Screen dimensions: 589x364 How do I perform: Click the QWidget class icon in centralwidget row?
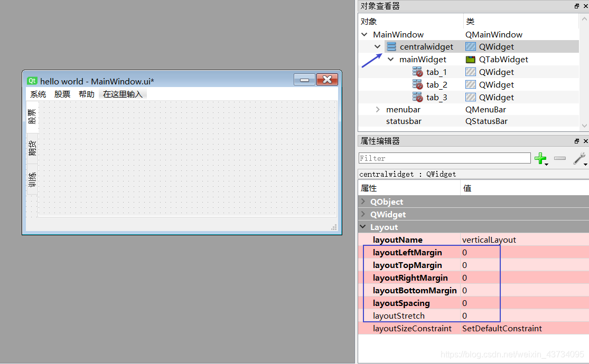coord(470,46)
